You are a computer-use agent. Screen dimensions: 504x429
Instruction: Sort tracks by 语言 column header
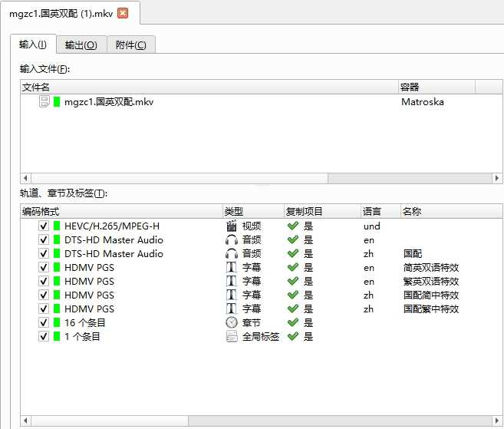pos(381,211)
